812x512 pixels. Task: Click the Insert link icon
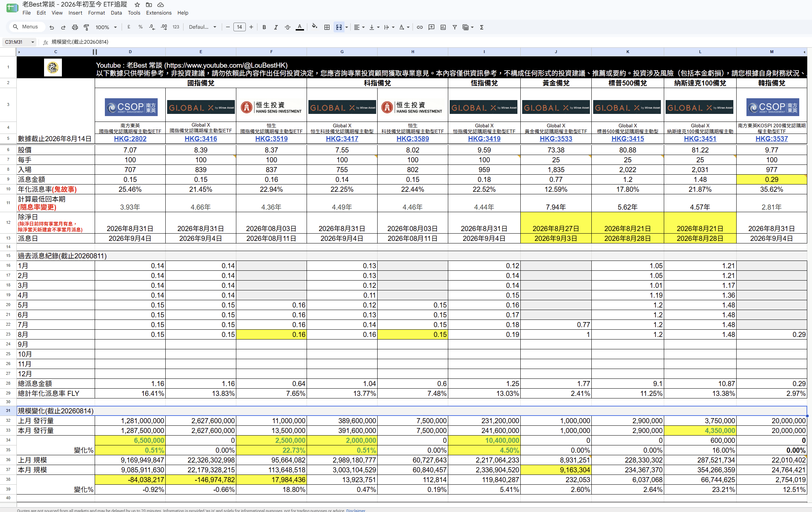420,27
